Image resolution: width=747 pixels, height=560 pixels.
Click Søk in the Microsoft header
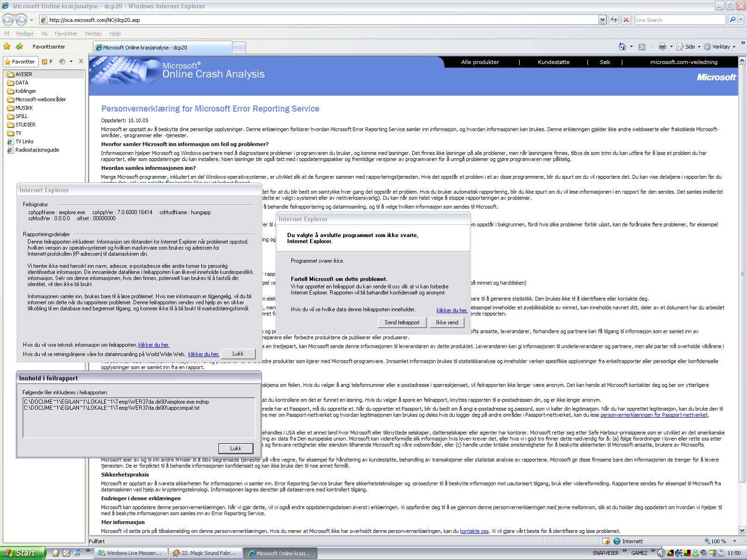(x=605, y=62)
